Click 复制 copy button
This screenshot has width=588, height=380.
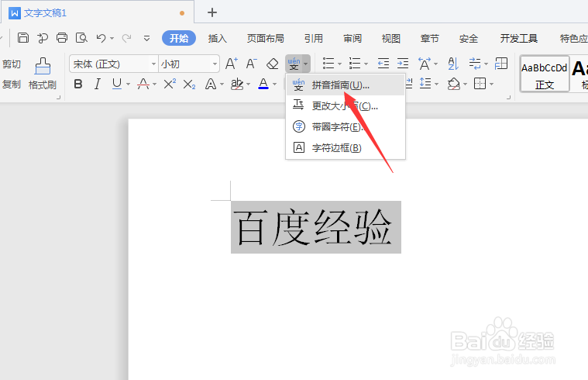pos(12,84)
